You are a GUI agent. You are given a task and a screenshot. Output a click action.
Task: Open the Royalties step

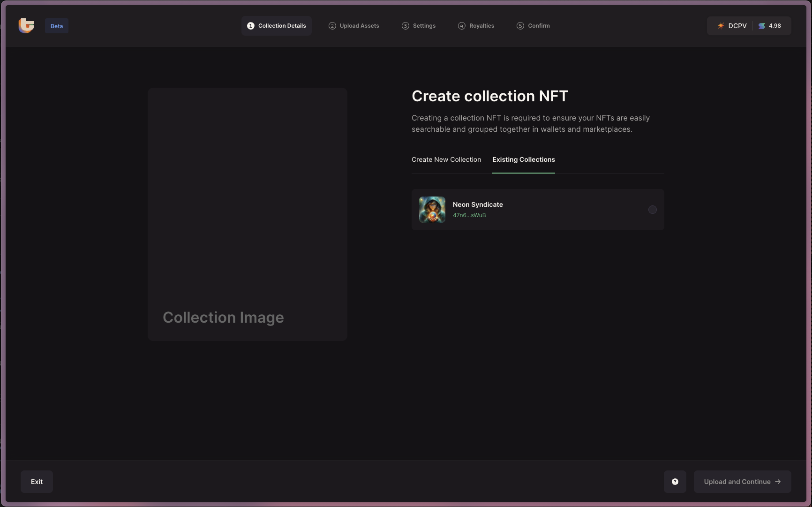pyautogui.click(x=476, y=26)
